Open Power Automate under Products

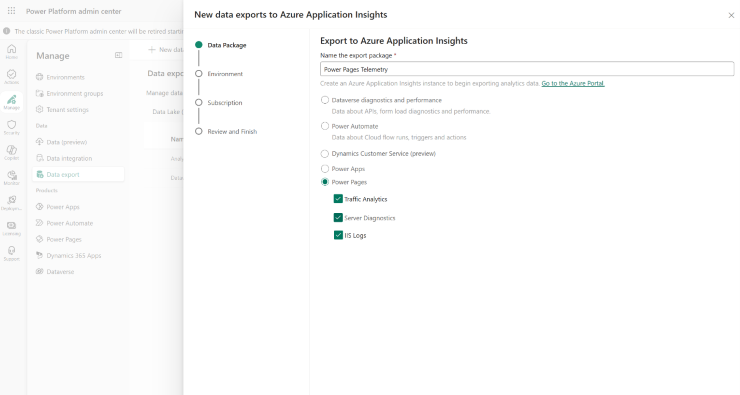[78, 223]
